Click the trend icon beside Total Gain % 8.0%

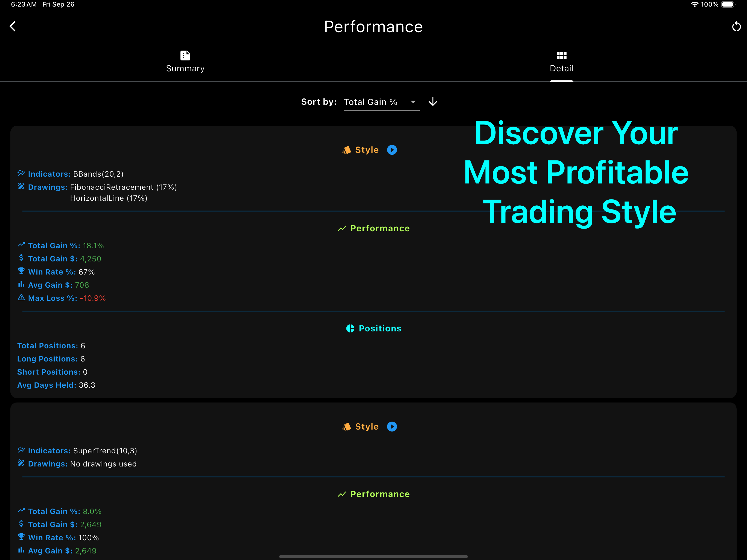click(21, 511)
